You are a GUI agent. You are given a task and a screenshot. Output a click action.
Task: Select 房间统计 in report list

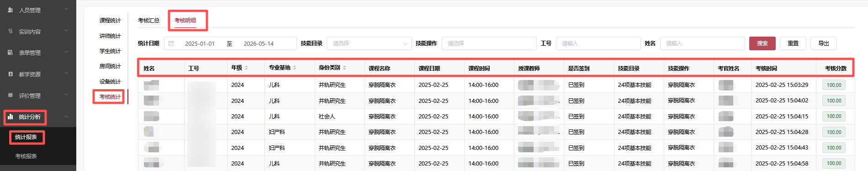tap(110, 66)
